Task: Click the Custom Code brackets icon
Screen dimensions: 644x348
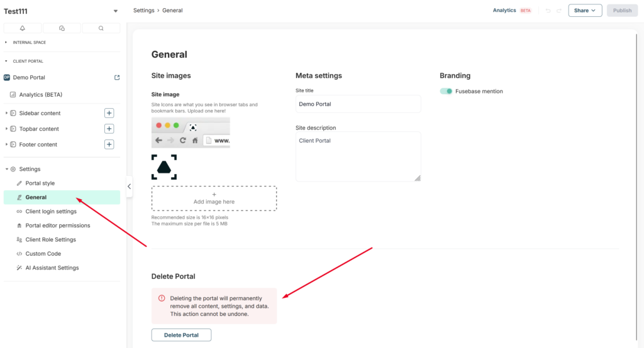Action: [x=19, y=254]
